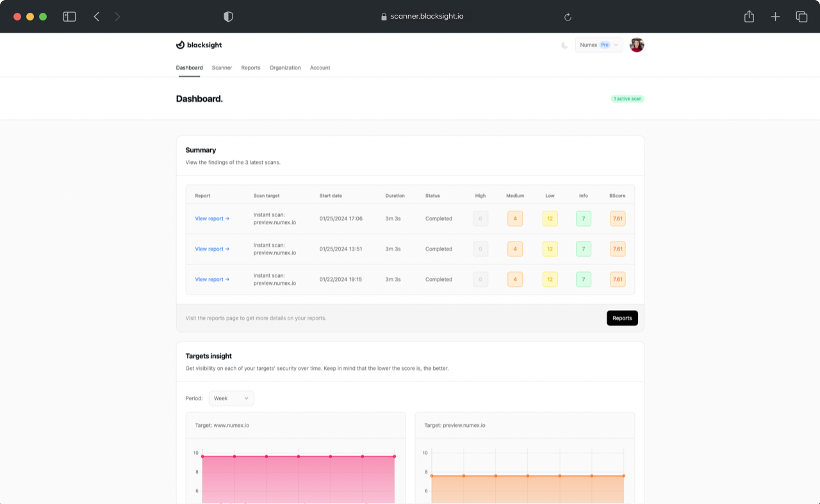Click the back navigation arrow
This screenshot has height=504, width=820.
(x=96, y=16)
